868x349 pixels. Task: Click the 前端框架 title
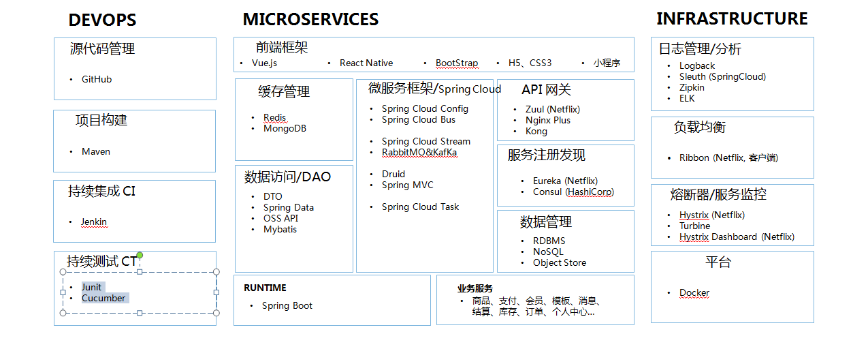[282, 47]
